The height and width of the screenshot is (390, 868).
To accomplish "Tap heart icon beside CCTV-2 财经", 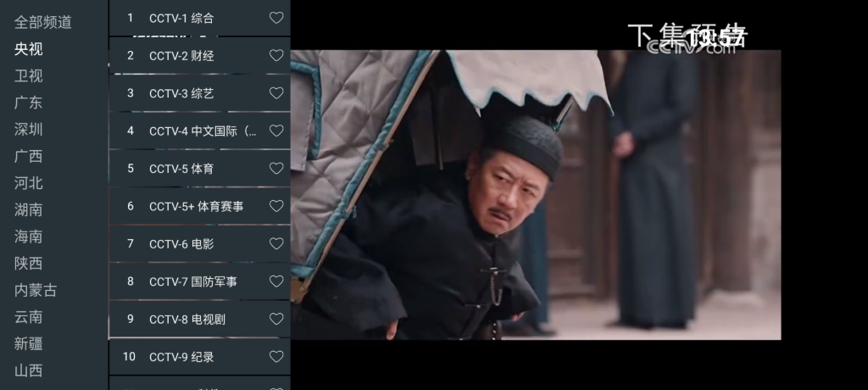I will click(x=276, y=56).
